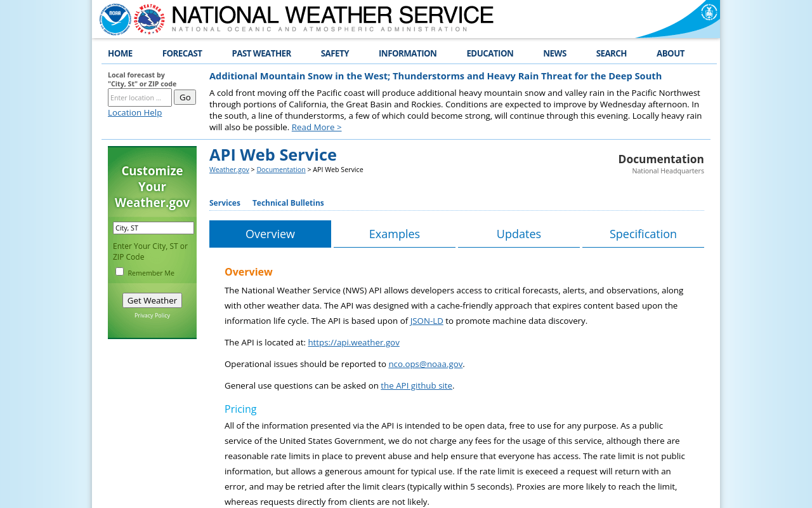Switch to the Examples tab
Screen dimensions: 812x508
(395, 234)
